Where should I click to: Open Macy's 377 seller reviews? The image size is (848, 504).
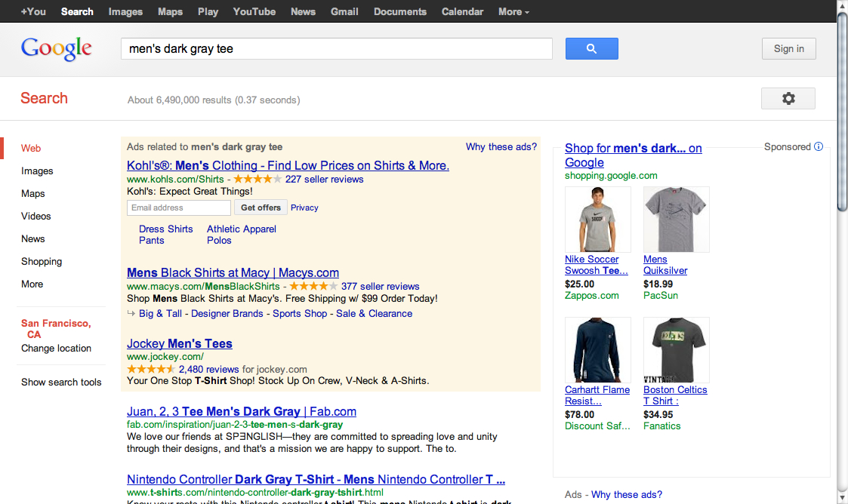tap(380, 286)
